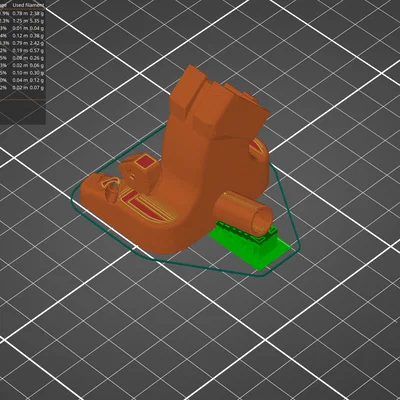Select the legend row showing 0.10 m 0.30 g
The image size is (400, 400).
pos(22,73)
